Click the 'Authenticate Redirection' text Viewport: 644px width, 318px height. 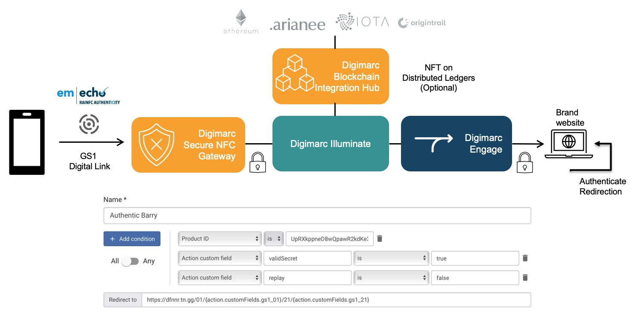point(603,186)
